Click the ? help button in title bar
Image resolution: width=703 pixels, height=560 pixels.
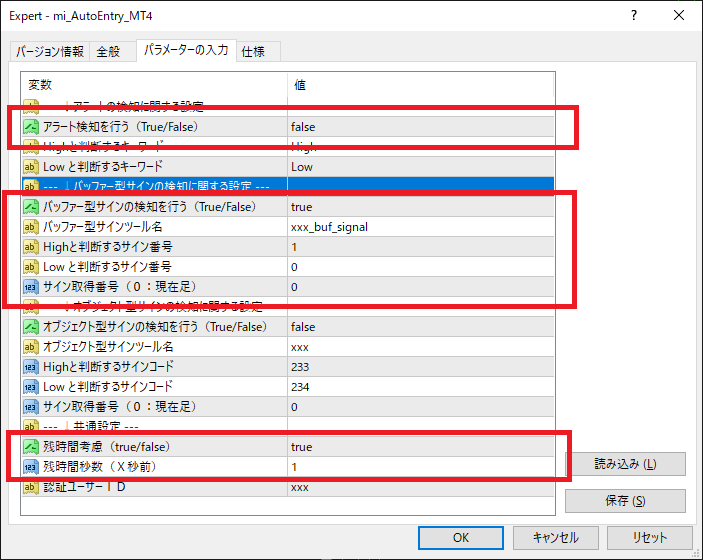[635, 16]
